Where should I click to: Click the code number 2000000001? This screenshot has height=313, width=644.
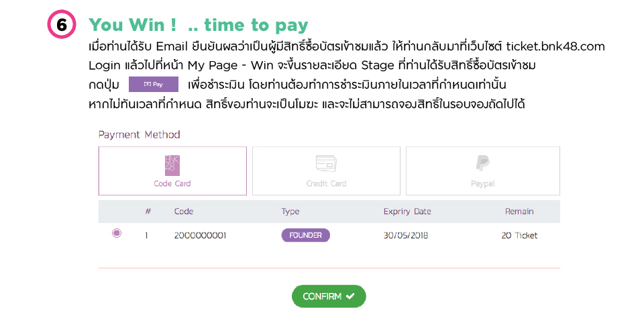pos(201,236)
